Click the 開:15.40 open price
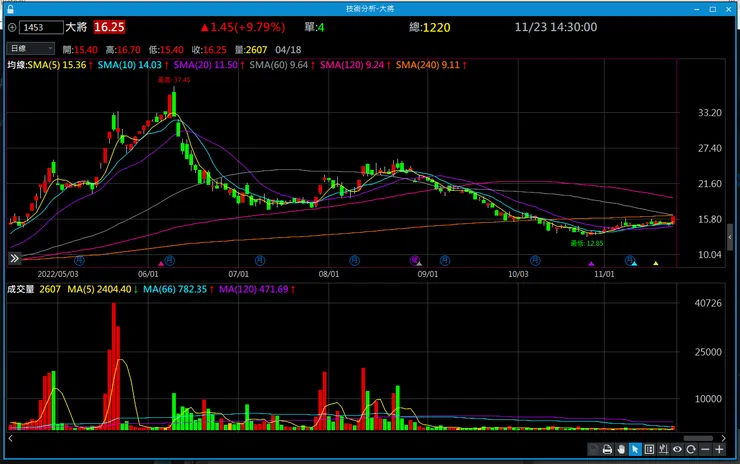 click(x=80, y=50)
